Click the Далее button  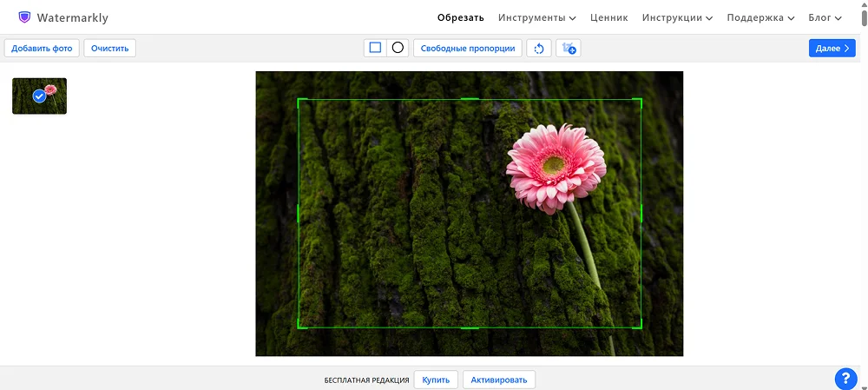832,49
